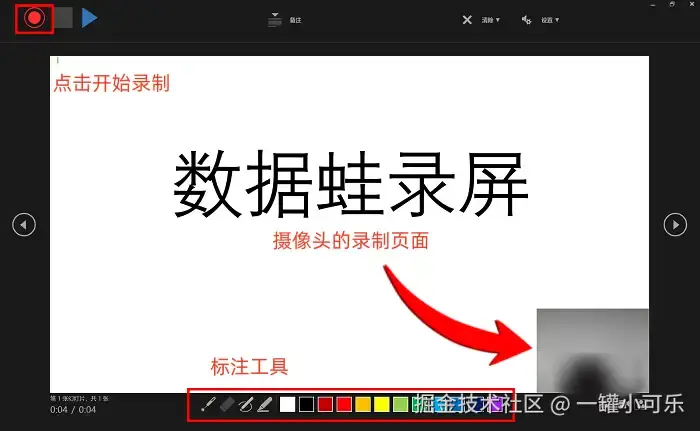Pick the bright red ink color

tap(344, 405)
